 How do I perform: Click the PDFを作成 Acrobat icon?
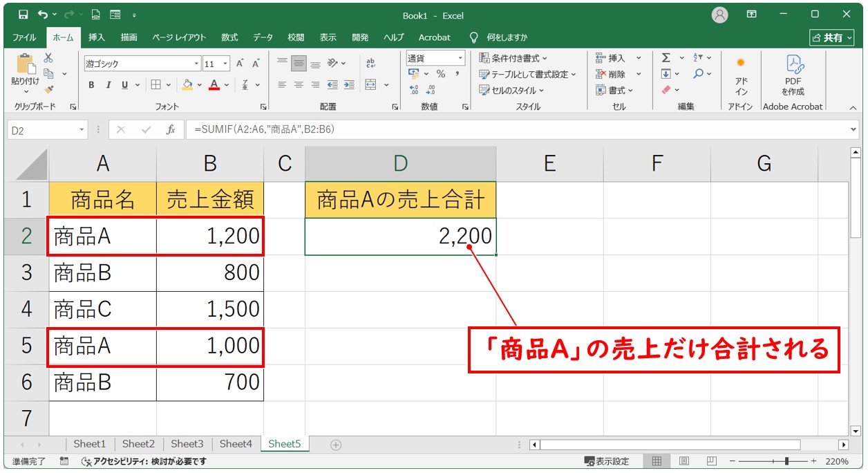793,75
